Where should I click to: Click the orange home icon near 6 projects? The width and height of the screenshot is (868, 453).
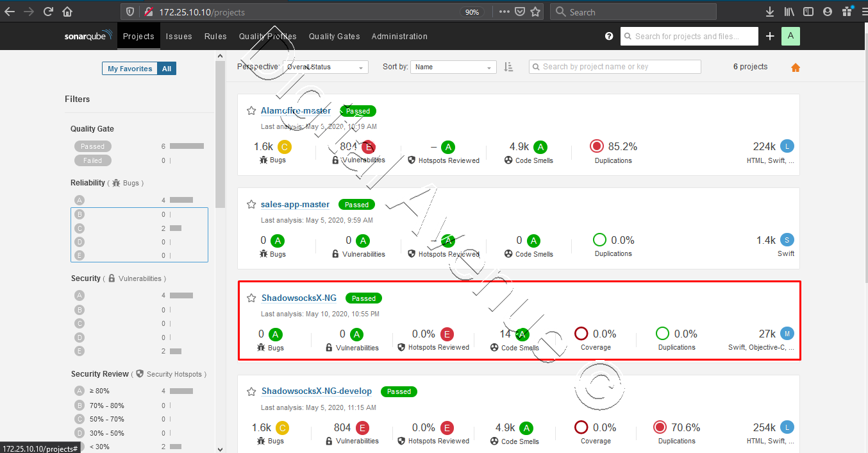pos(795,66)
